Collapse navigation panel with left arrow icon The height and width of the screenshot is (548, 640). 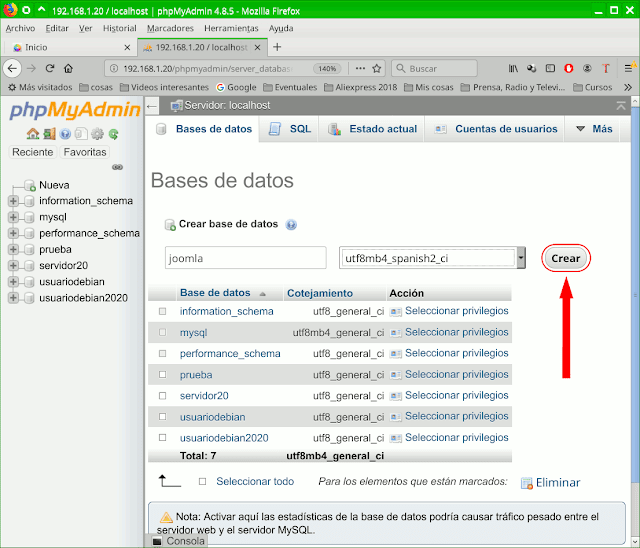(152, 106)
